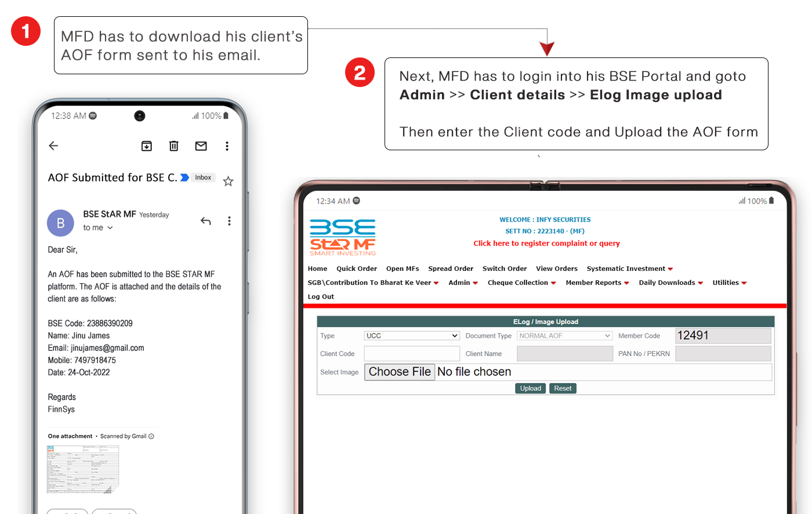This screenshot has height=514, width=812.
Task: Open the Spread Order menu item
Action: (x=451, y=269)
